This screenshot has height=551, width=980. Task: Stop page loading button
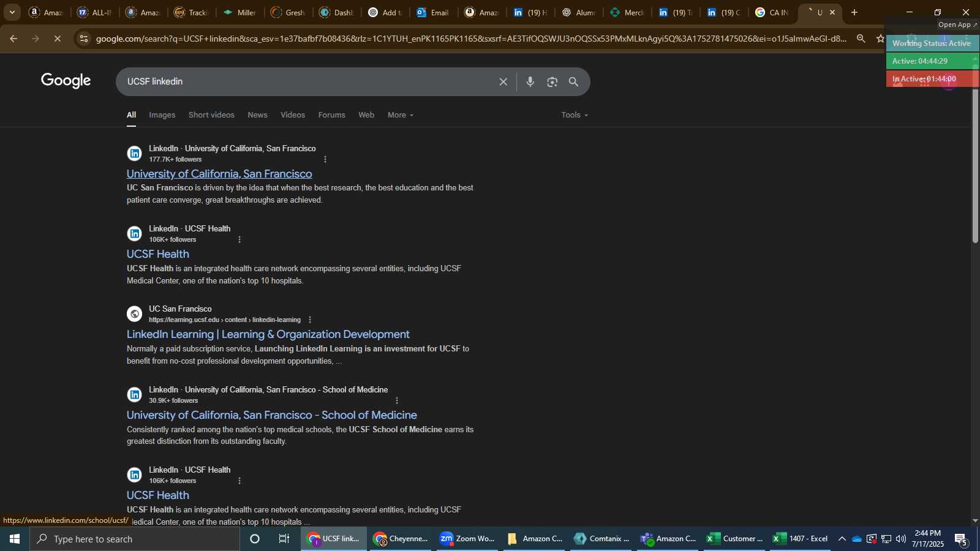[57, 39]
